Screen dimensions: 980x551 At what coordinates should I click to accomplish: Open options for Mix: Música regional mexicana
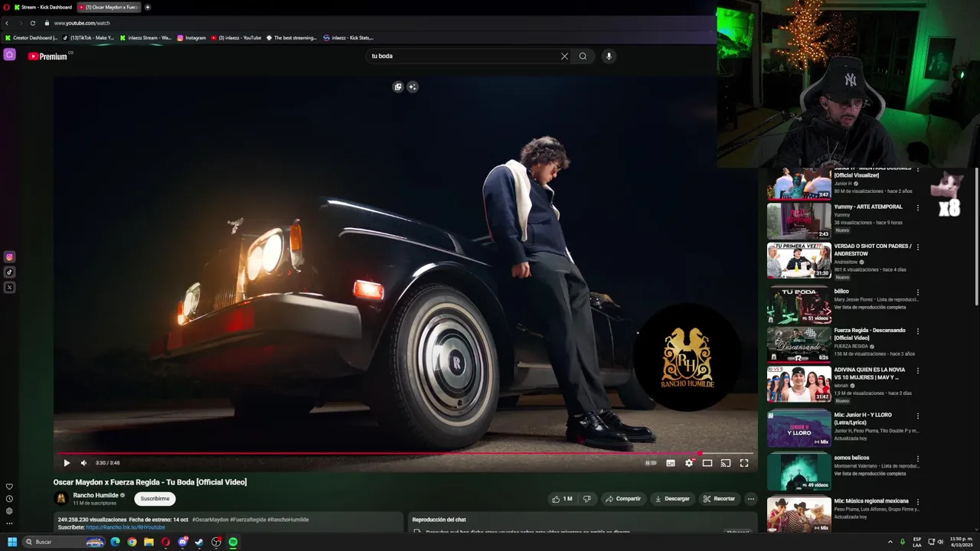point(918,502)
